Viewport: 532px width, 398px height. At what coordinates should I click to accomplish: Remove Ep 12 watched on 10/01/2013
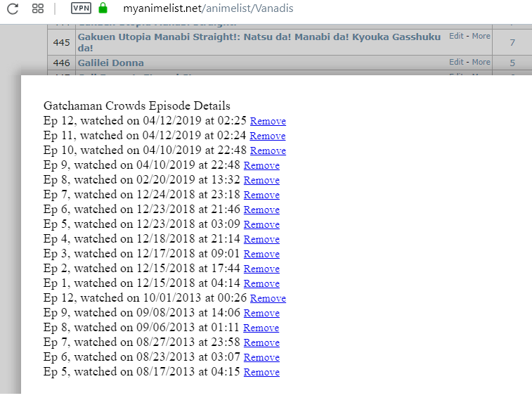point(268,299)
